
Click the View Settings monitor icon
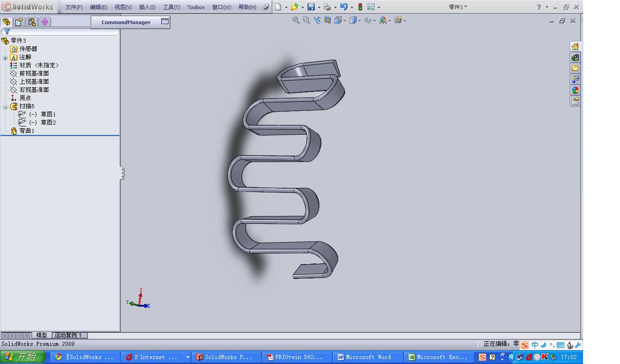click(x=398, y=20)
